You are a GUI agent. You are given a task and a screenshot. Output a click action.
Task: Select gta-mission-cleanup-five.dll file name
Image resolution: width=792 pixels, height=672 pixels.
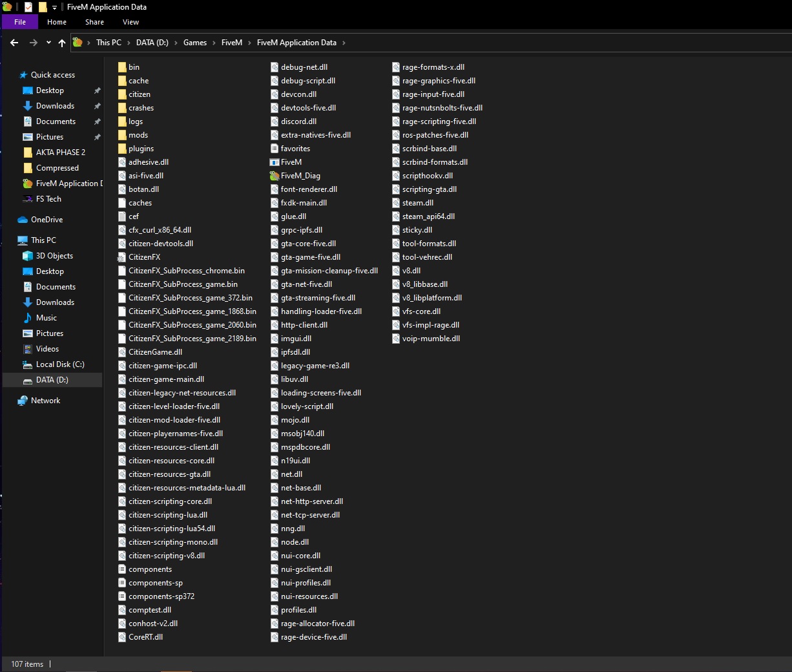click(x=329, y=271)
